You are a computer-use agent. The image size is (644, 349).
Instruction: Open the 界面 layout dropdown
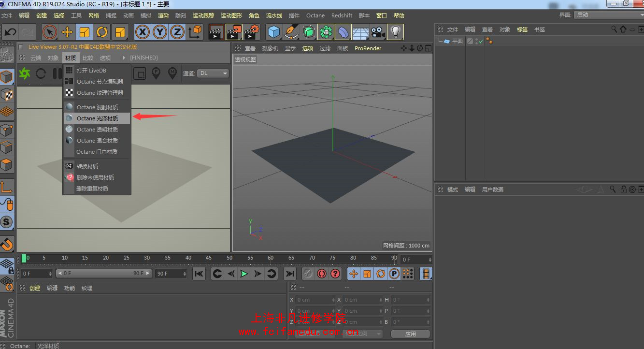609,15
